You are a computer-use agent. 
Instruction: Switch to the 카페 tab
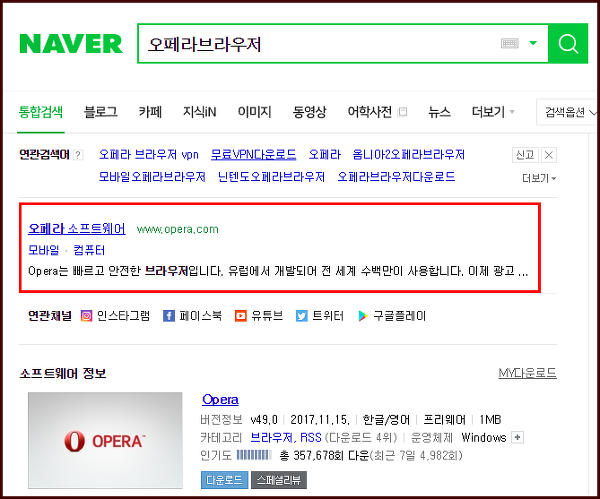point(150,112)
